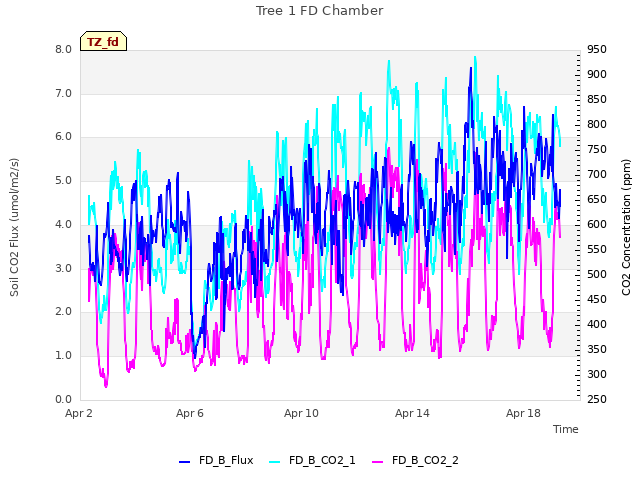The image size is (640, 480).
Task: Click the 6.0 left axis value
Action: click(64, 137)
